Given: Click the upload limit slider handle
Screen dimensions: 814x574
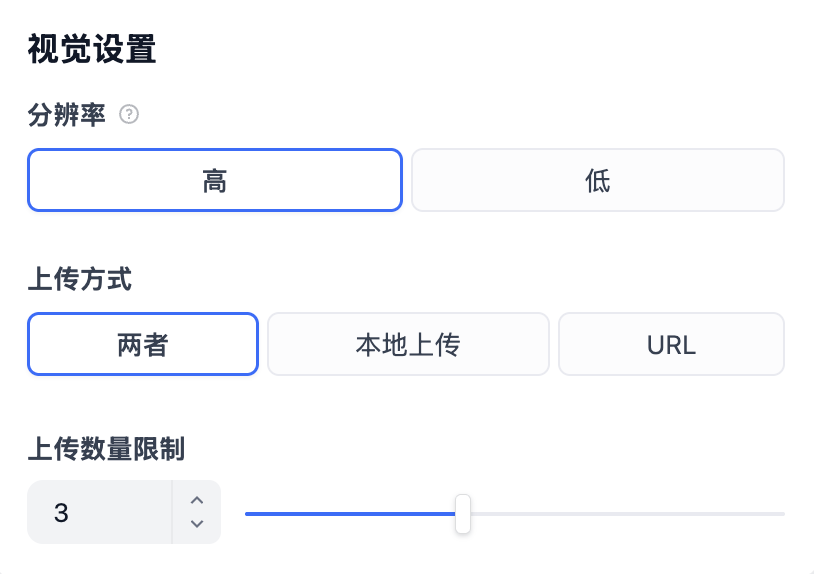Looking at the screenshot, I should click(462, 514).
